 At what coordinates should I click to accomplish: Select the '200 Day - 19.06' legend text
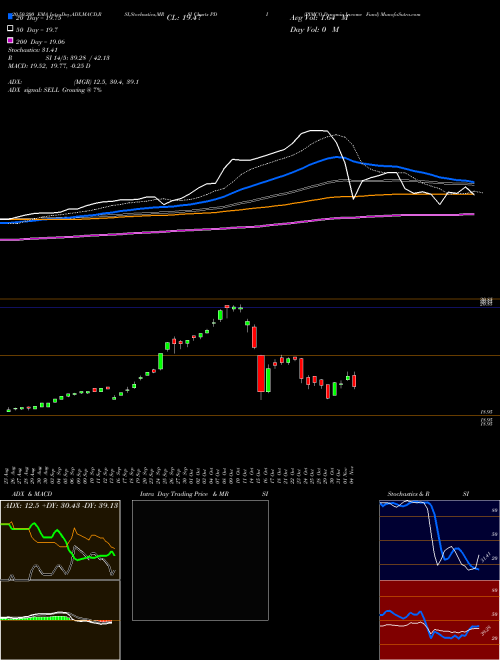point(40,41)
